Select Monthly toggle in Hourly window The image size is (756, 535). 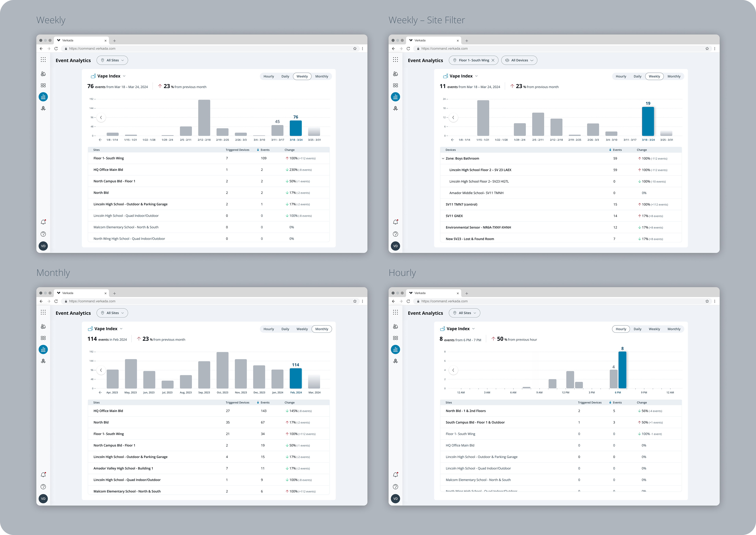[674, 329]
